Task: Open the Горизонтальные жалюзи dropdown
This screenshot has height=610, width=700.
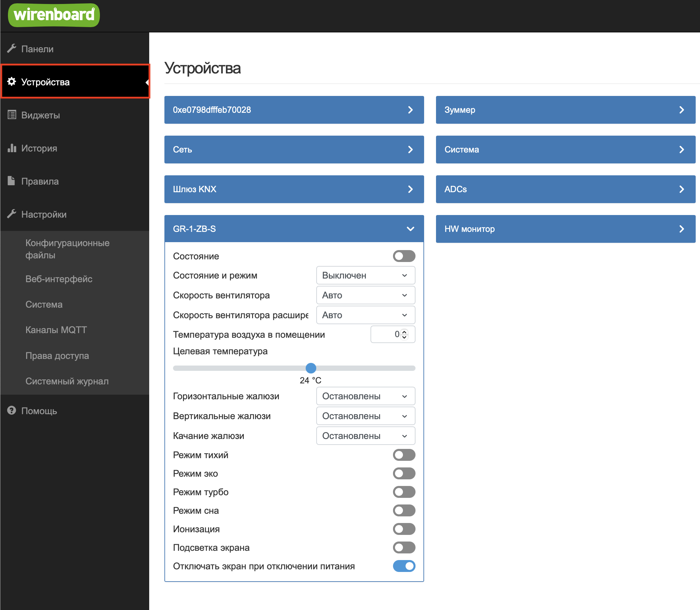Action: pyautogui.click(x=365, y=396)
